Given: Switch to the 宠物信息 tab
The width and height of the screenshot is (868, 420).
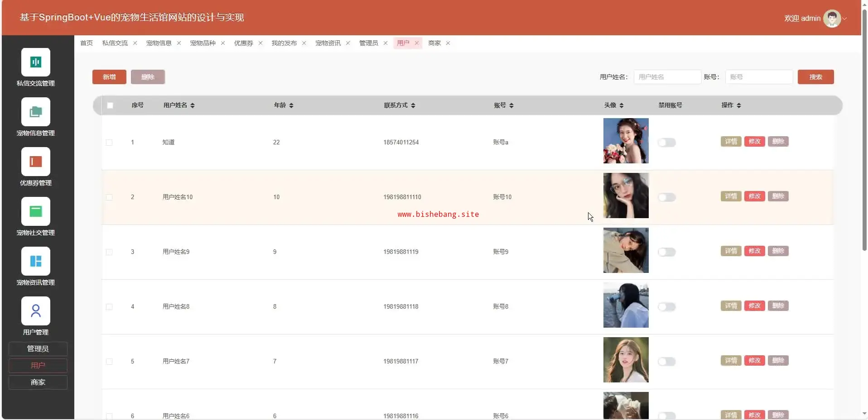Looking at the screenshot, I should (x=159, y=43).
